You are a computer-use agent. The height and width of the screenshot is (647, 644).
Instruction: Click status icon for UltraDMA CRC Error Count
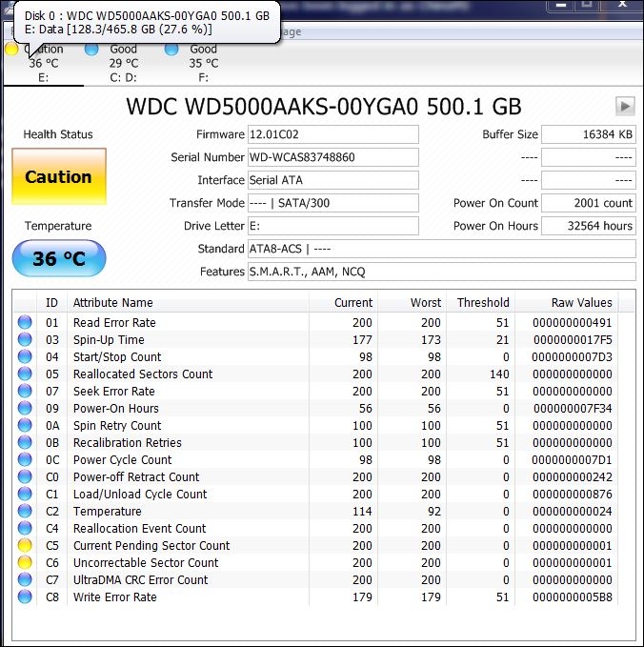(x=25, y=579)
